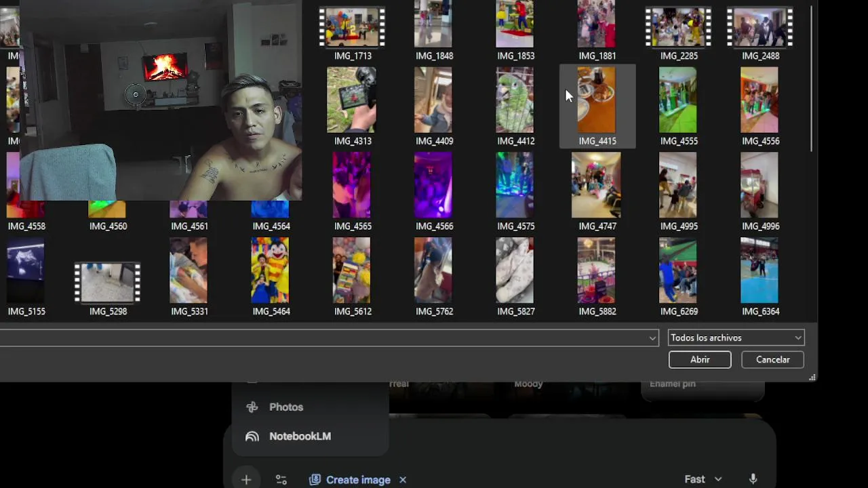This screenshot has width=868, height=488.
Task: Select the IMG_5331 file thumbnail
Action: [189, 270]
